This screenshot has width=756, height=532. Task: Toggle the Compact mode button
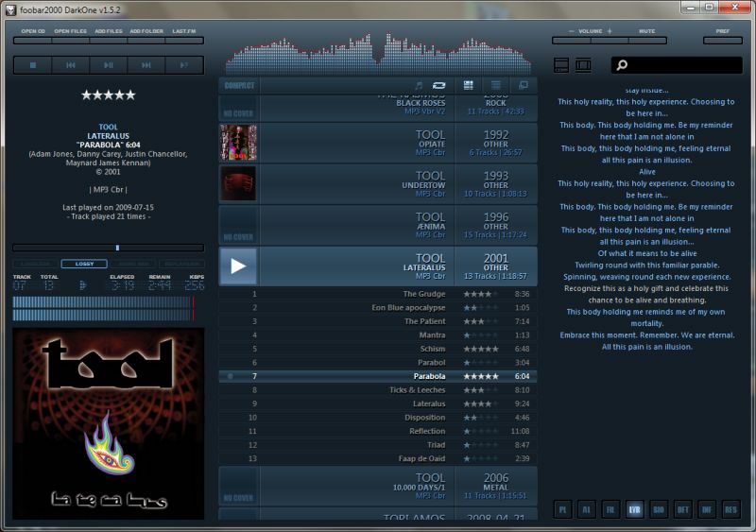coord(239,86)
